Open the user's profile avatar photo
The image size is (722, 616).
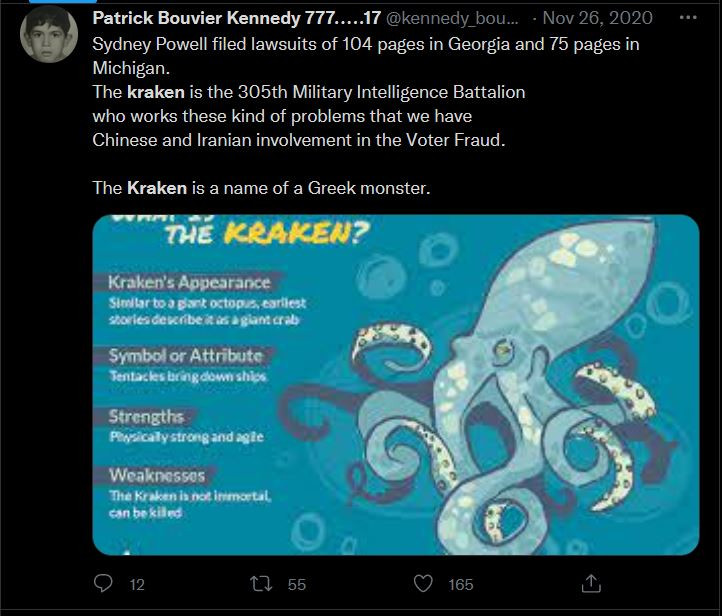click(49, 34)
